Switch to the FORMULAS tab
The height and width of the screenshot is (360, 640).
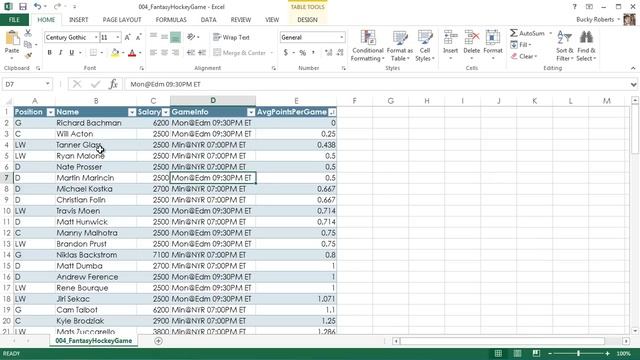pyautogui.click(x=171, y=20)
